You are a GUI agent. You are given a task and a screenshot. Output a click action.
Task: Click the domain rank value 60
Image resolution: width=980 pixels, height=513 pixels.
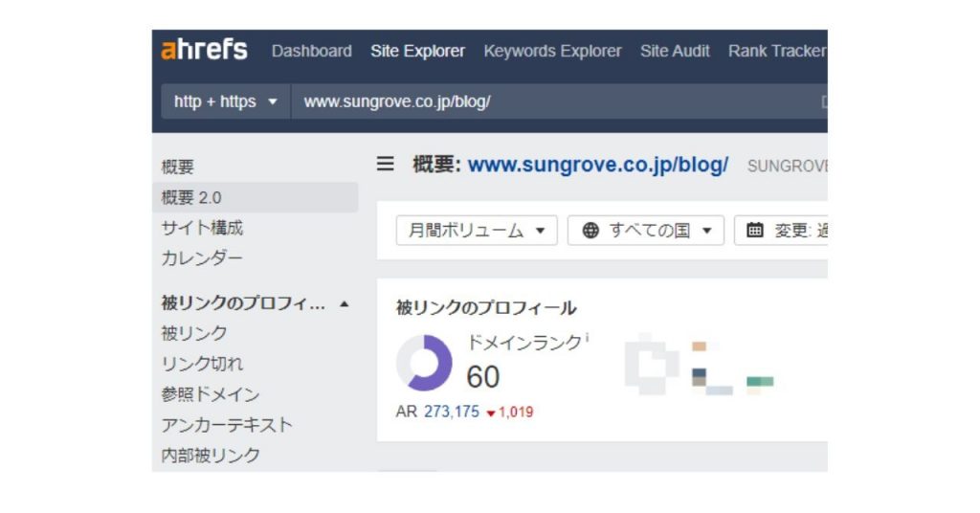pyautogui.click(x=483, y=377)
